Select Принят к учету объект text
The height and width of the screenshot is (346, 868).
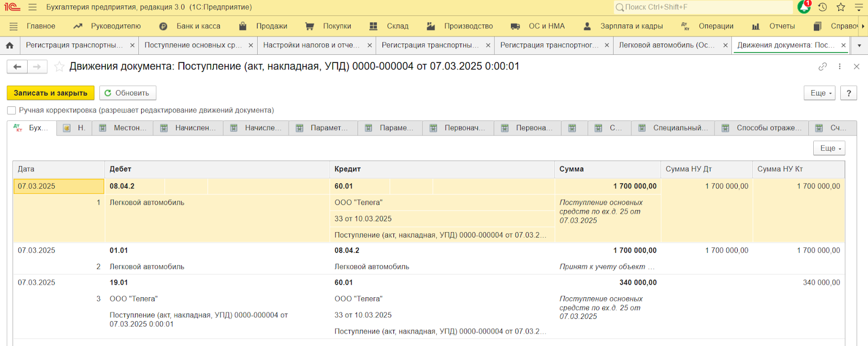pyautogui.click(x=607, y=267)
